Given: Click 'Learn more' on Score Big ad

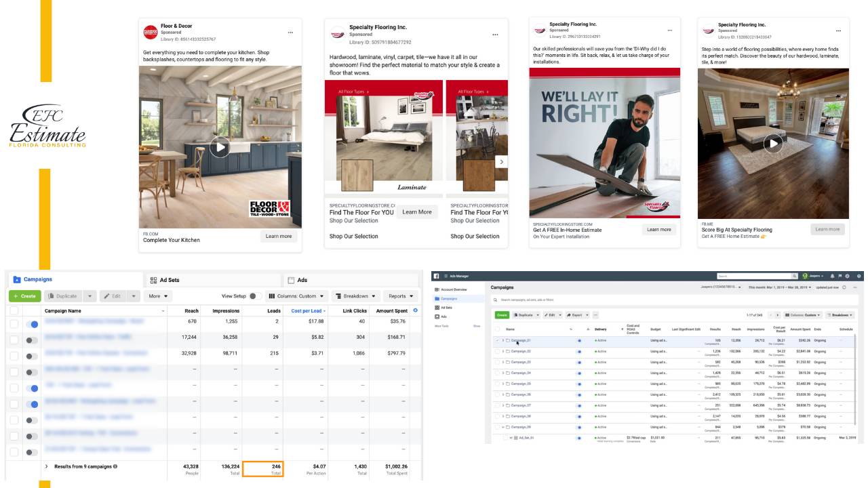Looking at the screenshot, I should point(827,229).
